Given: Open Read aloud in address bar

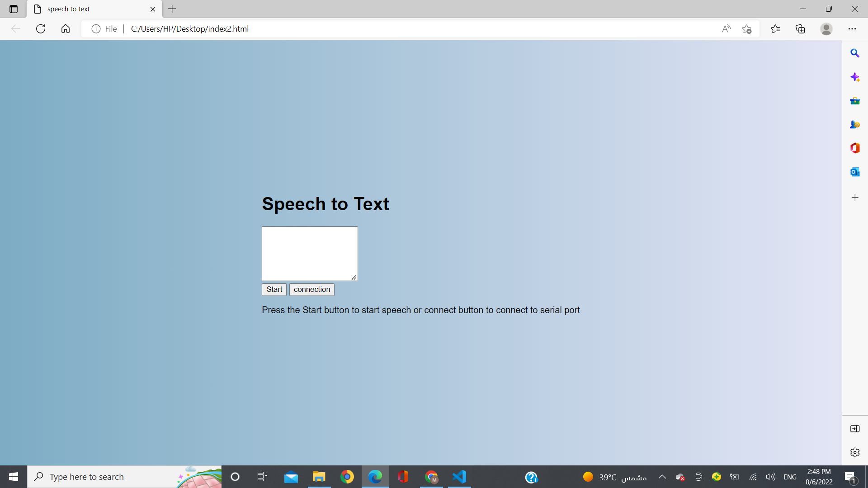Looking at the screenshot, I should 726,29.
